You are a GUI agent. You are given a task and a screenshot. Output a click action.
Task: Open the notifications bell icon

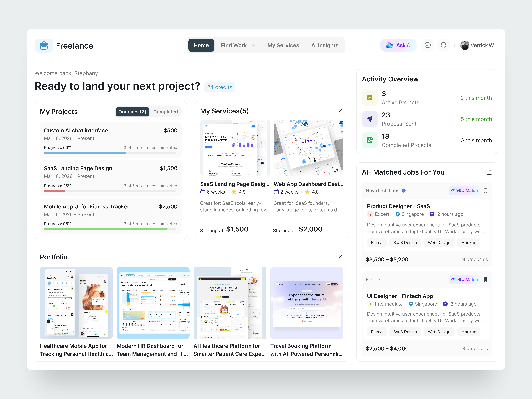[x=443, y=45]
